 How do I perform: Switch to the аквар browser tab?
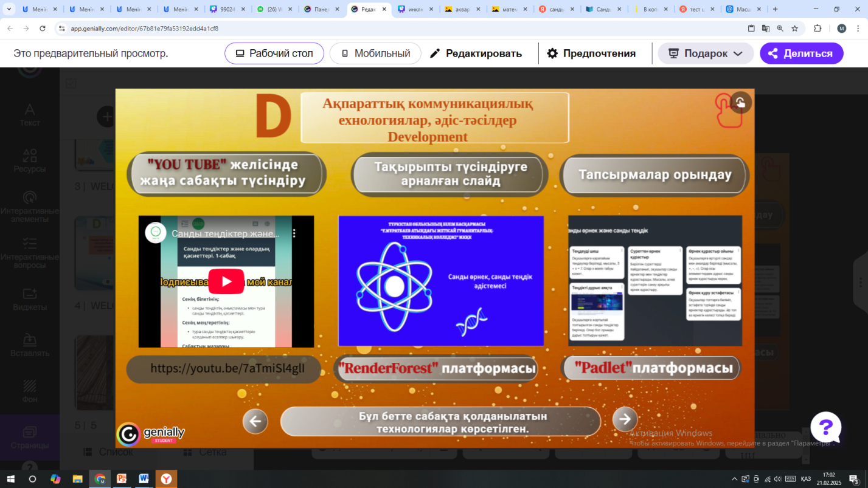click(463, 9)
